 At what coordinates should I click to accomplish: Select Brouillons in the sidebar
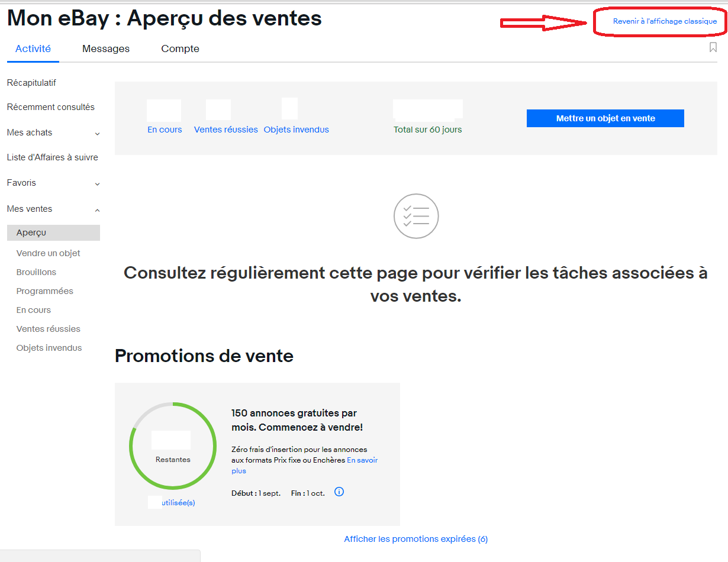point(36,272)
